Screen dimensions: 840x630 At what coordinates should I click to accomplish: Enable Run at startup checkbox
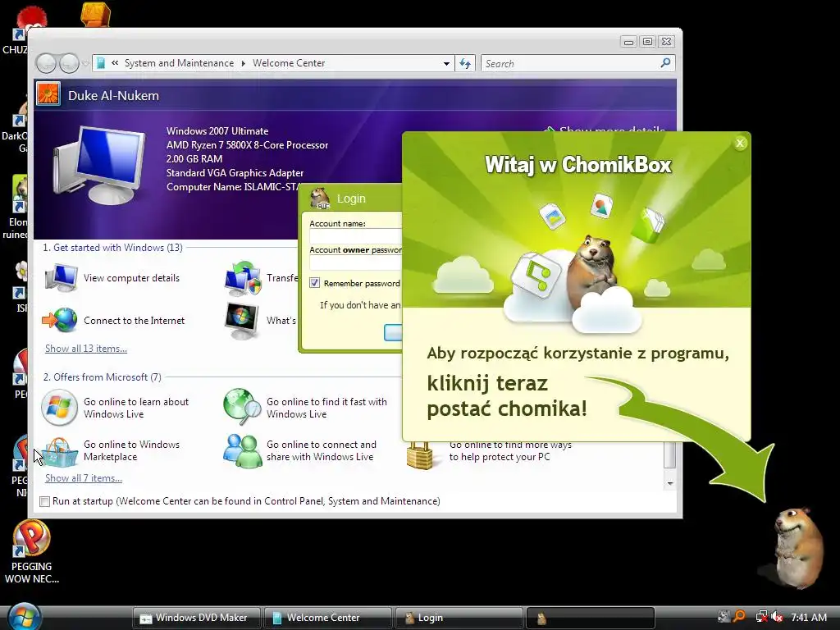(45, 501)
